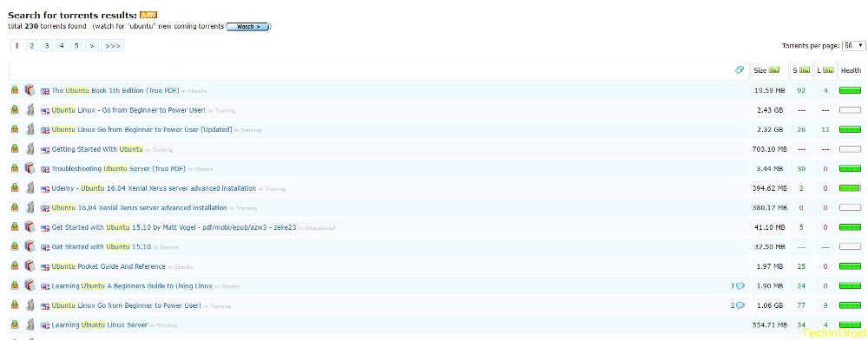Click book category icon for Troubleshooting Ubuntu Server

30,168
